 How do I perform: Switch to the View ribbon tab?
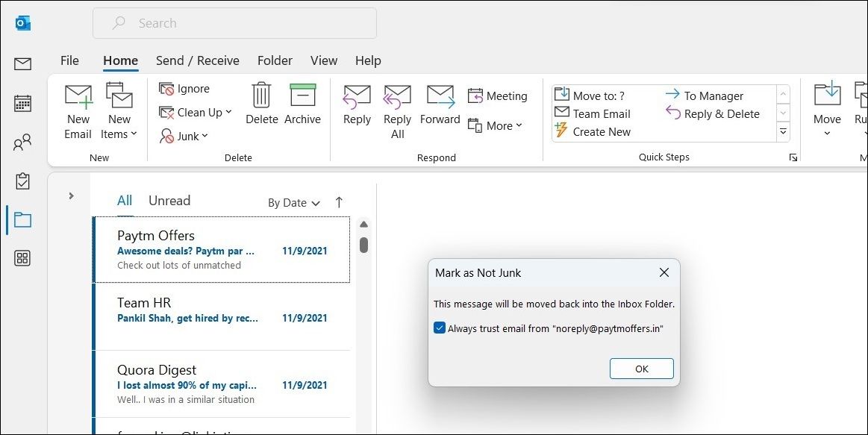[323, 60]
